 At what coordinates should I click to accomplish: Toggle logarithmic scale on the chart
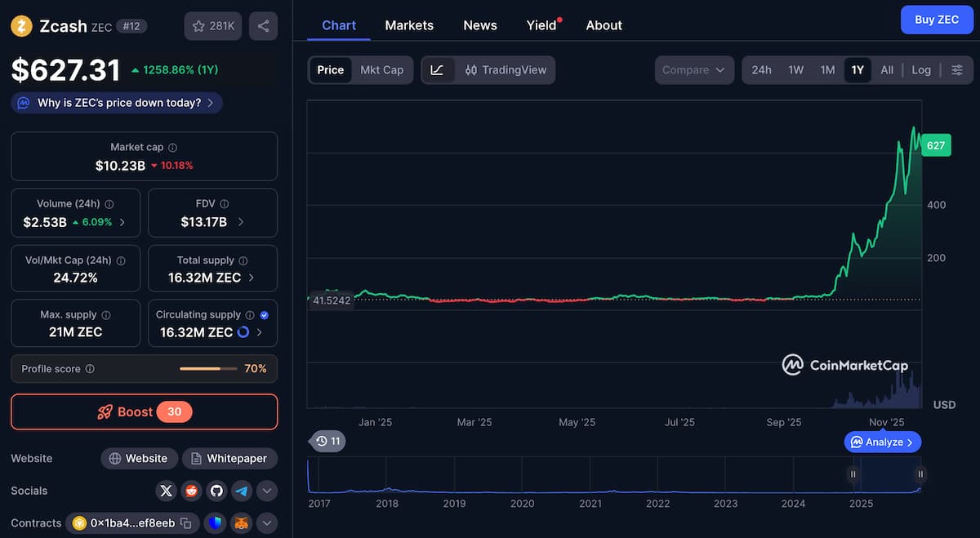[920, 70]
